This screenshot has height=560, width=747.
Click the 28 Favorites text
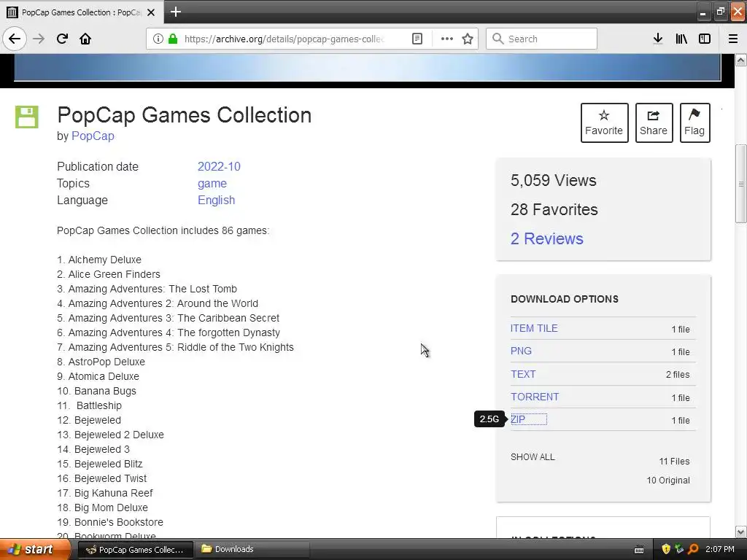pos(554,209)
